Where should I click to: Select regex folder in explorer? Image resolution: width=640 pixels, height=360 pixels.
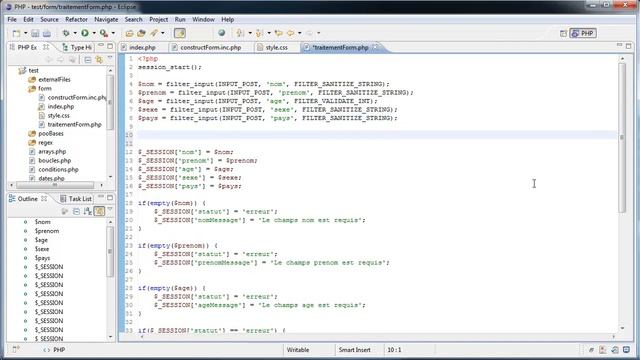(45, 142)
